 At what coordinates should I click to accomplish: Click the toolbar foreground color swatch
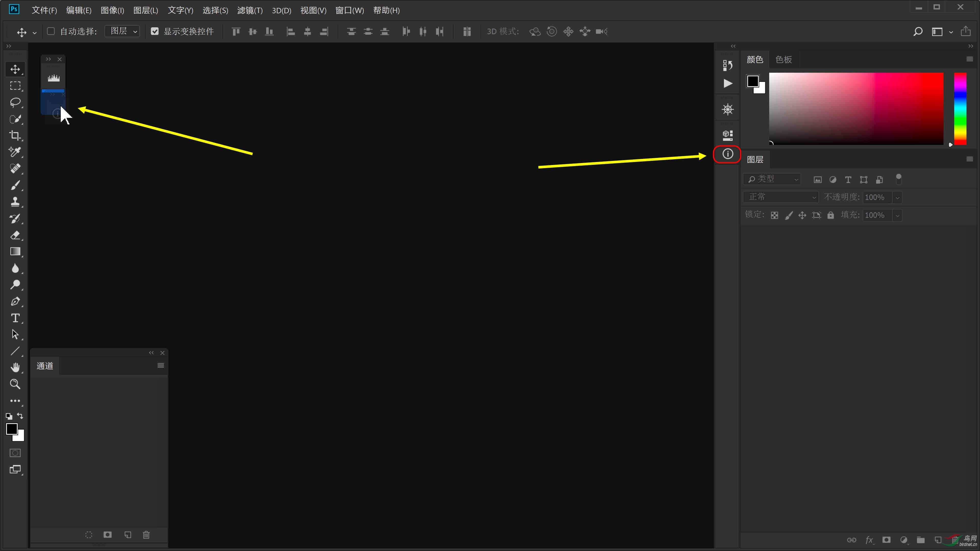(x=11, y=429)
